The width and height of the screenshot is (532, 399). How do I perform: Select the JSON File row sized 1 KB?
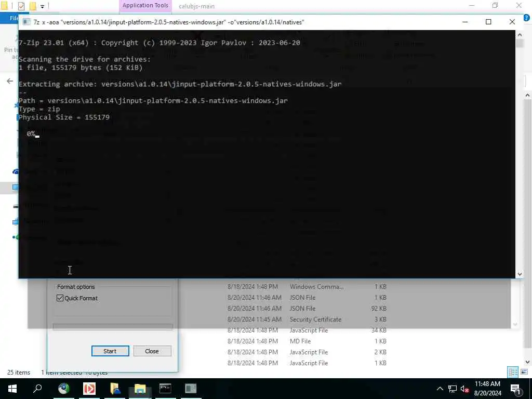click(307, 298)
